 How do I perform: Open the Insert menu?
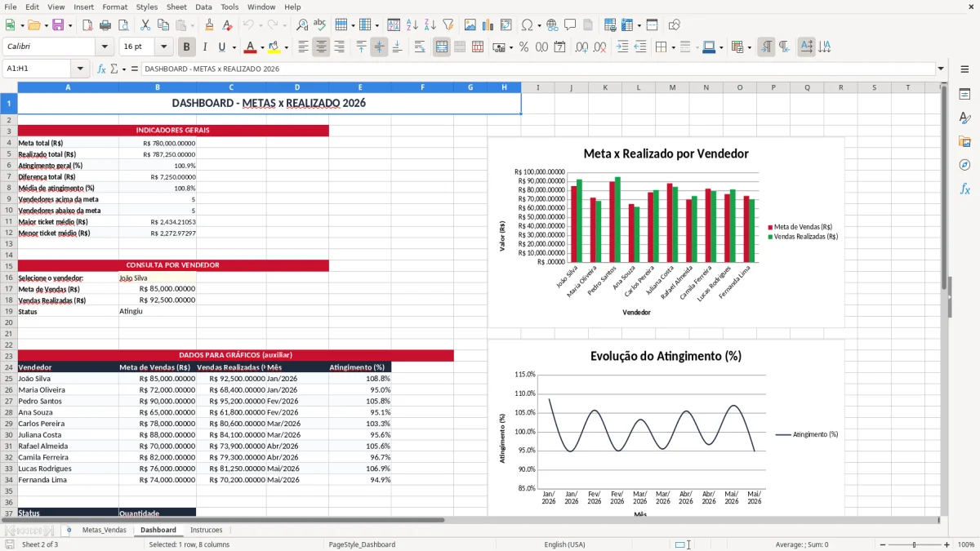[x=83, y=7]
